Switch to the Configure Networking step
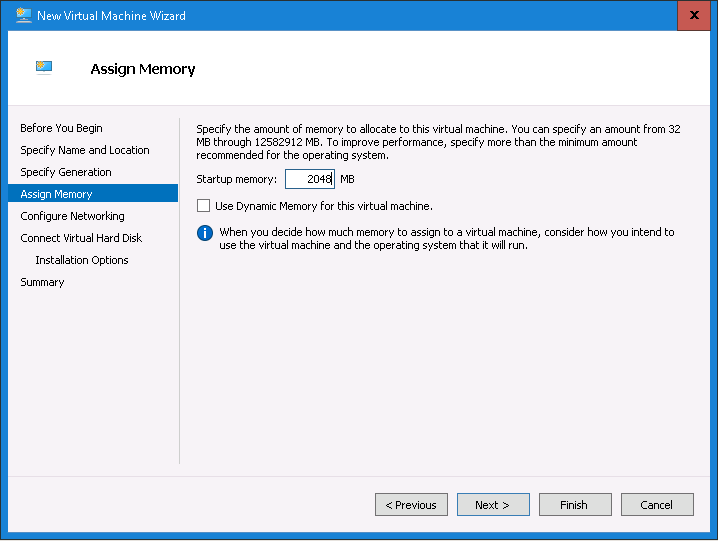This screenshot has width=718, height=541. coord(72,216)
